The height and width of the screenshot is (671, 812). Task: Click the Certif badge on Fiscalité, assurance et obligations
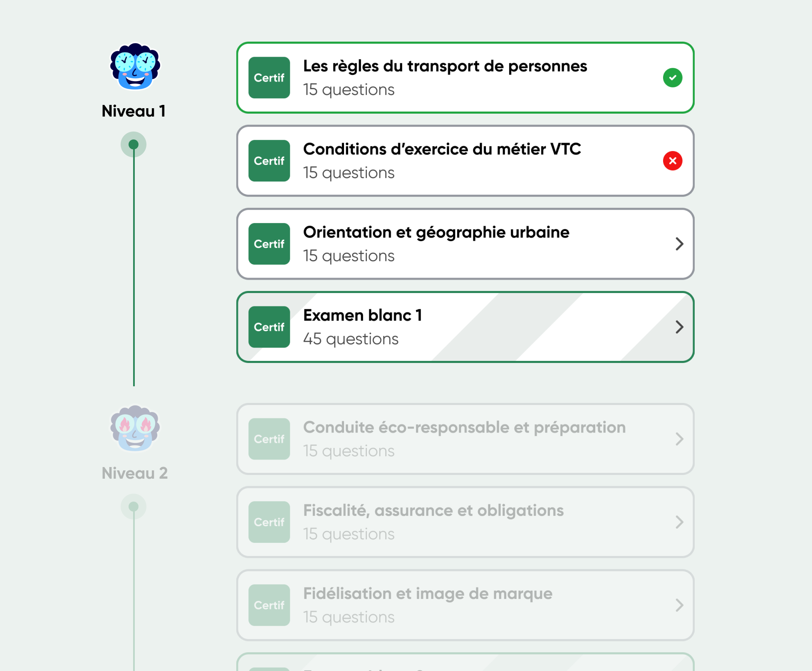[269, 522]
